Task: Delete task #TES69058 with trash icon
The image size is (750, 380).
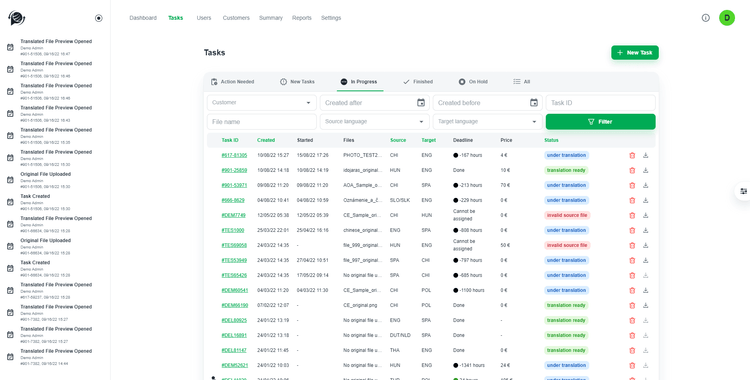Action: coord(632,246)
